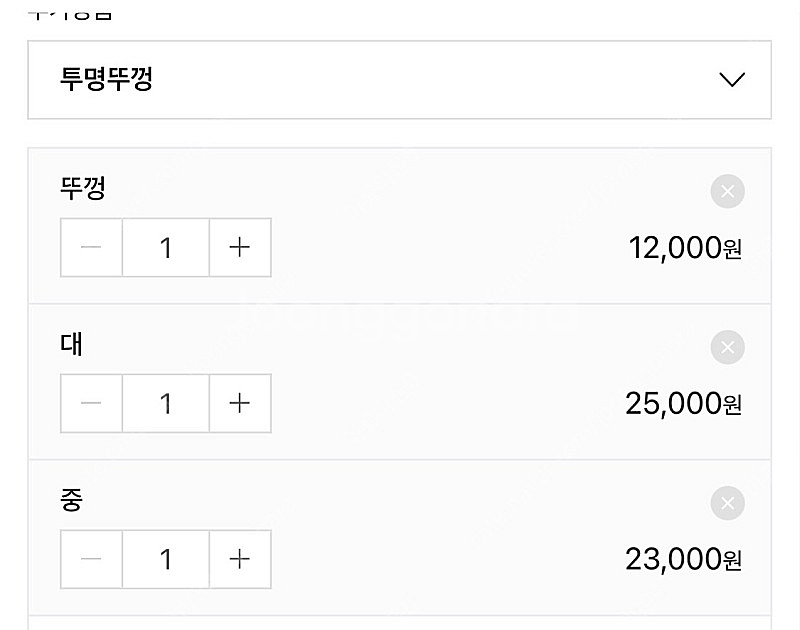The height and width of the screenshot is (630, 800).
Task: Click the plus icon for 대
Action: click(x=240, y=403)
